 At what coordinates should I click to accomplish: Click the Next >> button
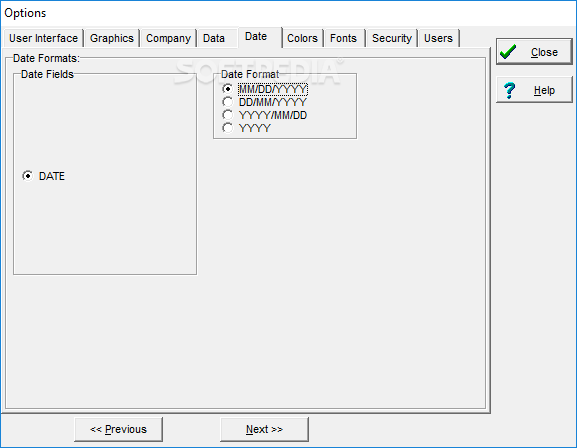264,429
